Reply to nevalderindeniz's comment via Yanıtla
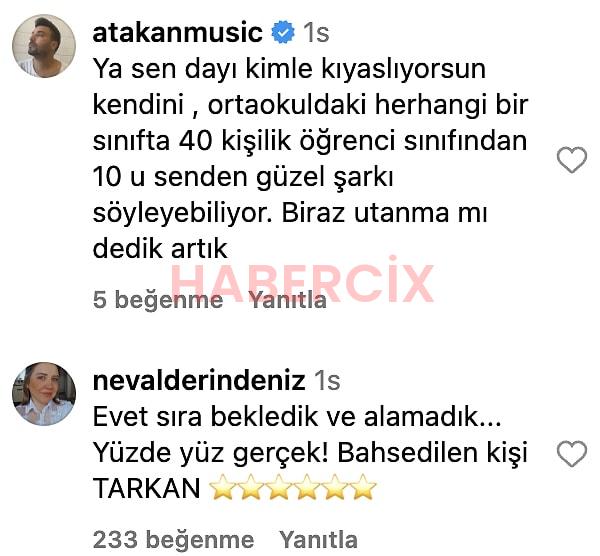Image resolution: width=600 pixels, height=556 pixels. [318, 540]
